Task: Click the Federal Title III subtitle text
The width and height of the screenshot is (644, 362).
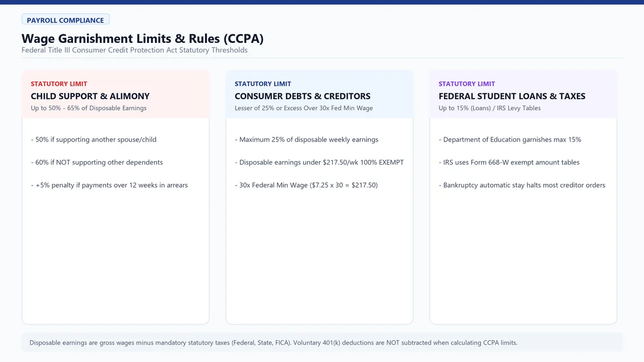Action: [x=135, y=50]
